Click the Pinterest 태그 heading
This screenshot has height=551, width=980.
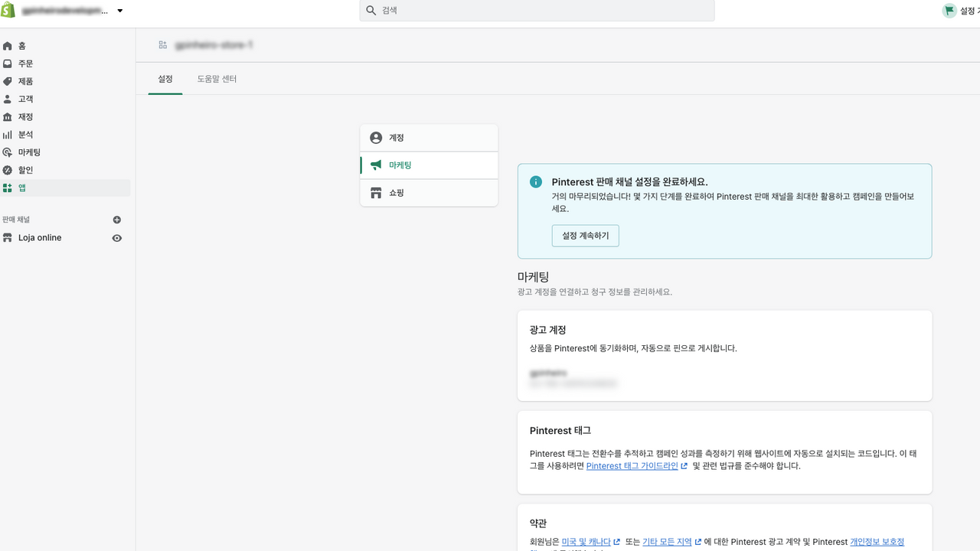560,431
